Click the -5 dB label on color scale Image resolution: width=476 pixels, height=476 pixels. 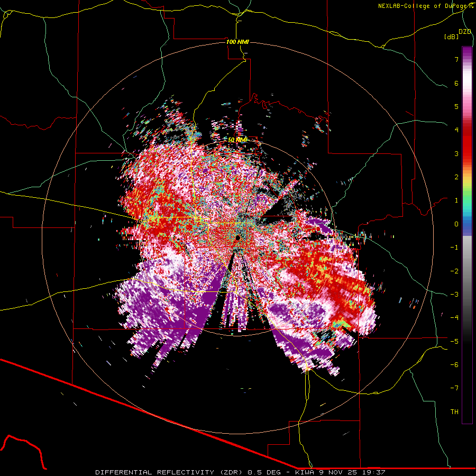pos(454,342)
